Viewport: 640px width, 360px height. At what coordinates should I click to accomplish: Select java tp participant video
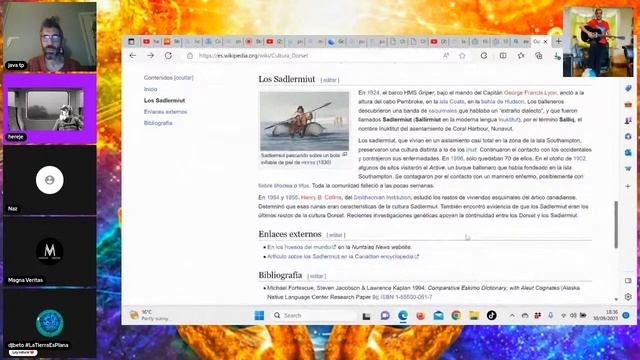click(x=50, y=37)
